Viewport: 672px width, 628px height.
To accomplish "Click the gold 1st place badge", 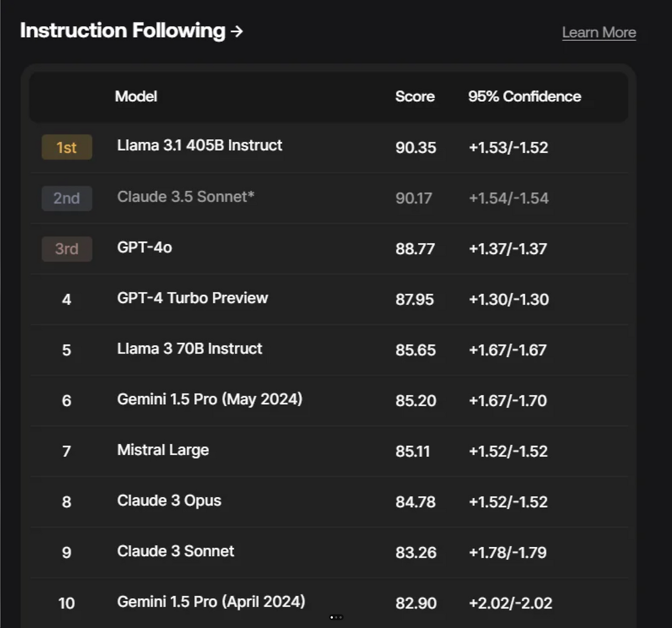I will 67,148.
